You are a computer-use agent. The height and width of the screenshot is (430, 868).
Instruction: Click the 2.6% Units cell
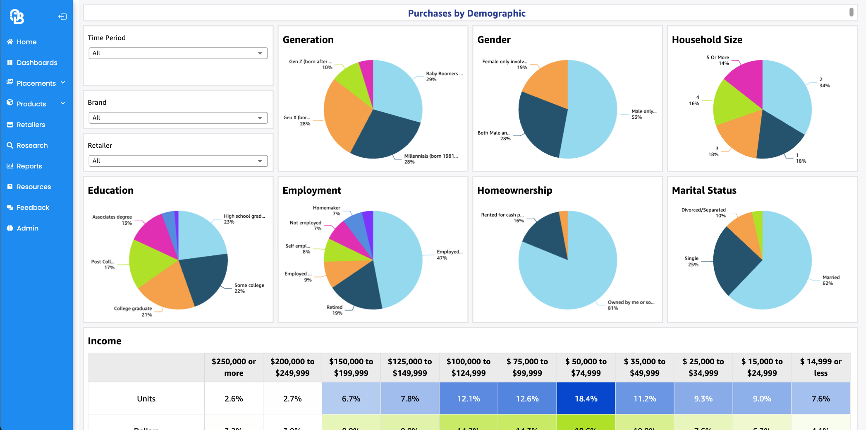point(234,398)
